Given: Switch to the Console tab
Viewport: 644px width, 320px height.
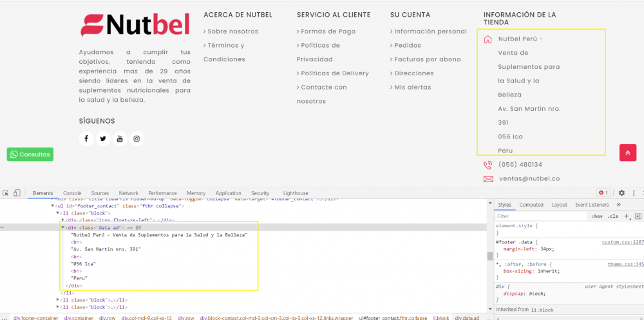Looking at the screenshot, I should (x=72, y=193).
